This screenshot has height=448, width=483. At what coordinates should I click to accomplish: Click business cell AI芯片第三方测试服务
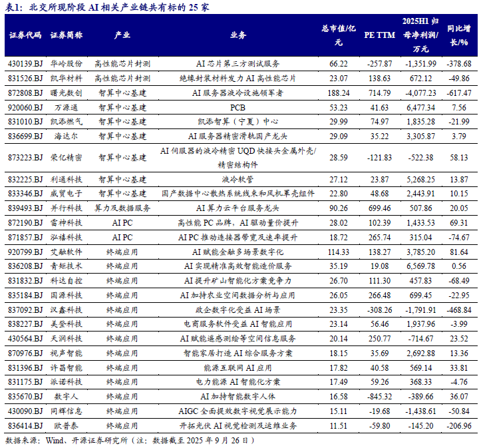point(238,64)
